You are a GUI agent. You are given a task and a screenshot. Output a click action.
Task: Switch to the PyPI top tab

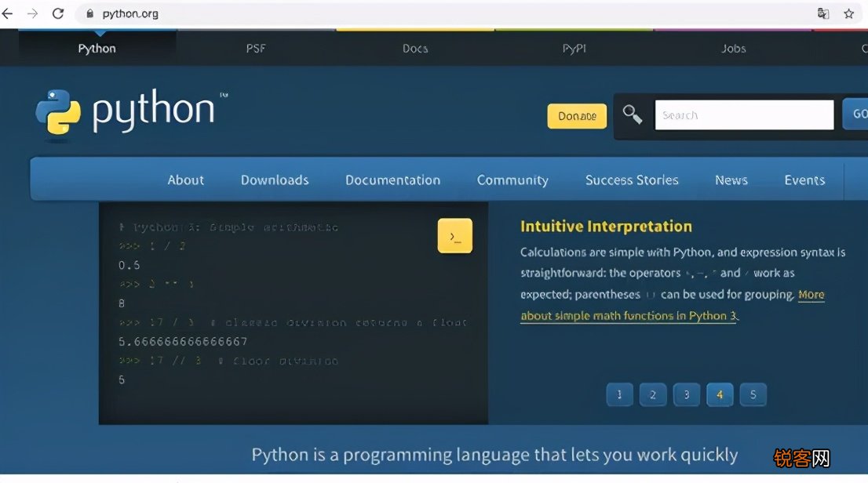(x=574, y=48)
